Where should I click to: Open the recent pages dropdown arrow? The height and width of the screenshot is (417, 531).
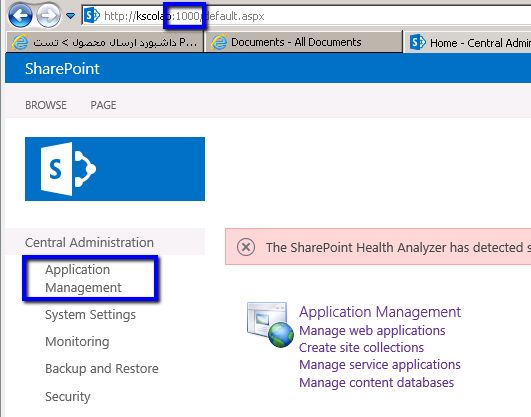click(70, 15)
